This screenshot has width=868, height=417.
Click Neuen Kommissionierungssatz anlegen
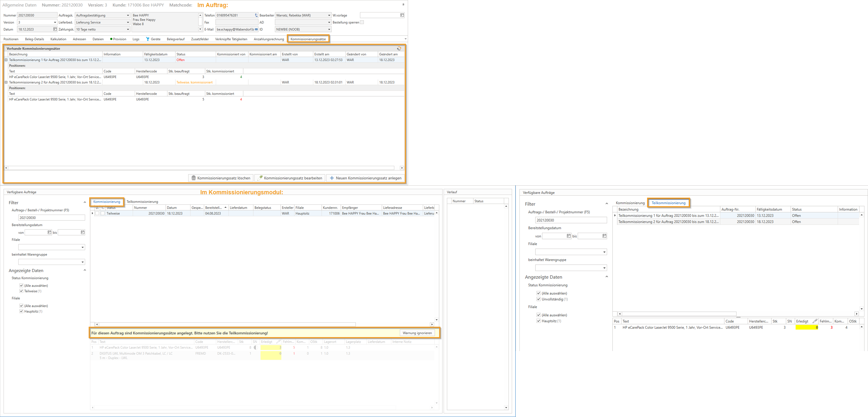(365, 178)
